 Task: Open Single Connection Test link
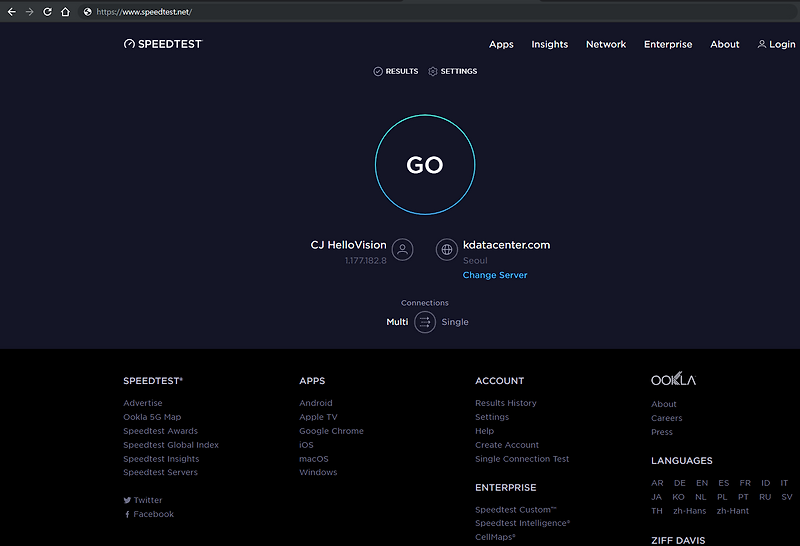[x=522, y=459]
